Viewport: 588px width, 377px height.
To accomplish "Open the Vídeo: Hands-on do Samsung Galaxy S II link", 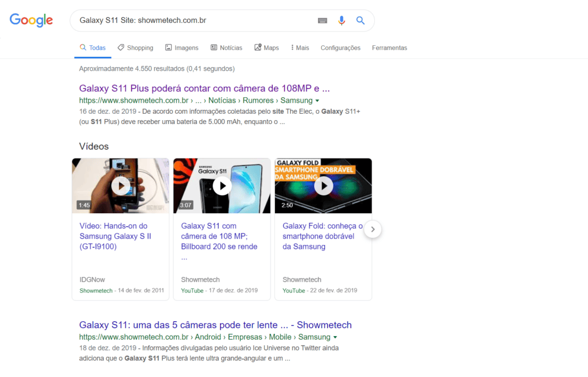I will (x=115, y=236).
